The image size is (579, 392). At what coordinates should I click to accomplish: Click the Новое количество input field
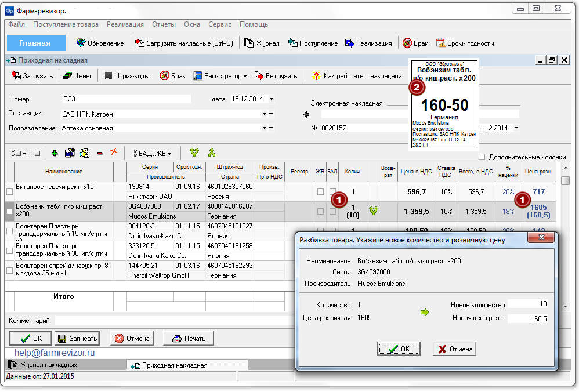click(528, 304)
